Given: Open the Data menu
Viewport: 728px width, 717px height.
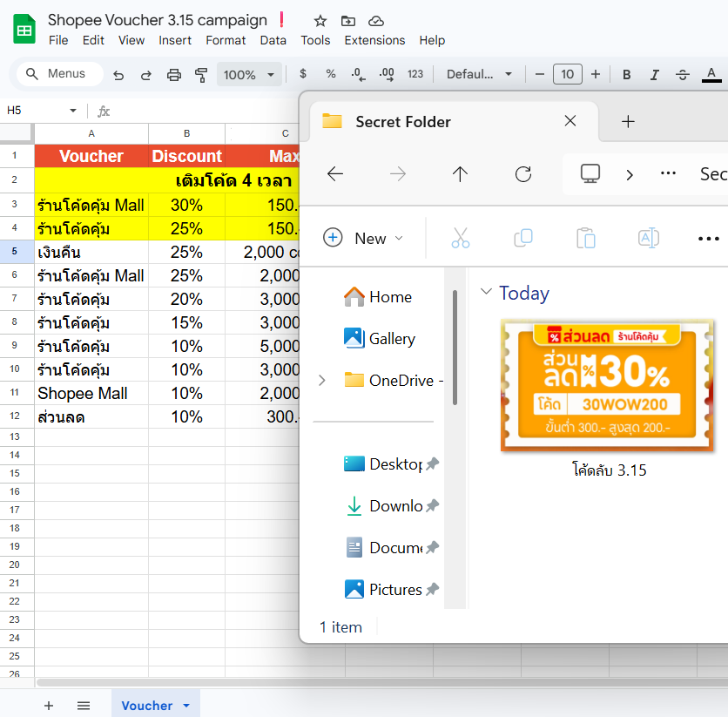Looking at the screenshot, I should [273, 40].
